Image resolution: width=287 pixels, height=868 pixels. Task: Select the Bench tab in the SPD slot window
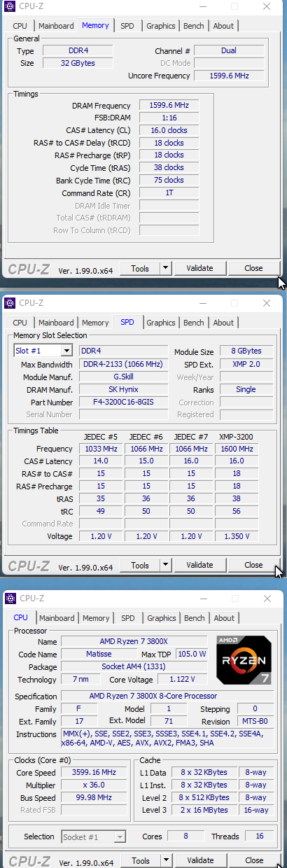pyautogui.click(x=194, y=323)
